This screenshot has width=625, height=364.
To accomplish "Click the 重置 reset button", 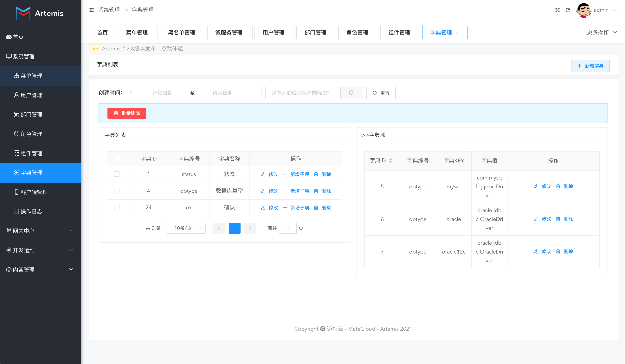I will (x=381, y=93).
